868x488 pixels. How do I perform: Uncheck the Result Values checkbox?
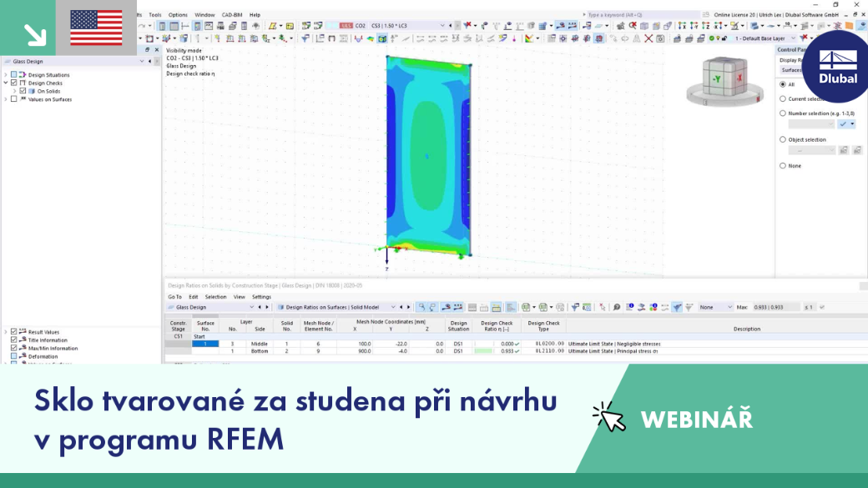coord(14,331)
